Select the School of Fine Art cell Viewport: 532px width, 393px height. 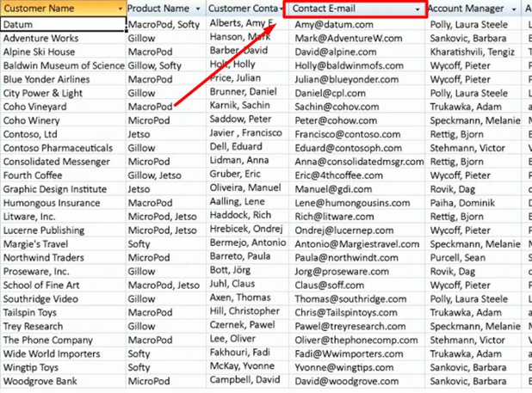pos(63,286)
